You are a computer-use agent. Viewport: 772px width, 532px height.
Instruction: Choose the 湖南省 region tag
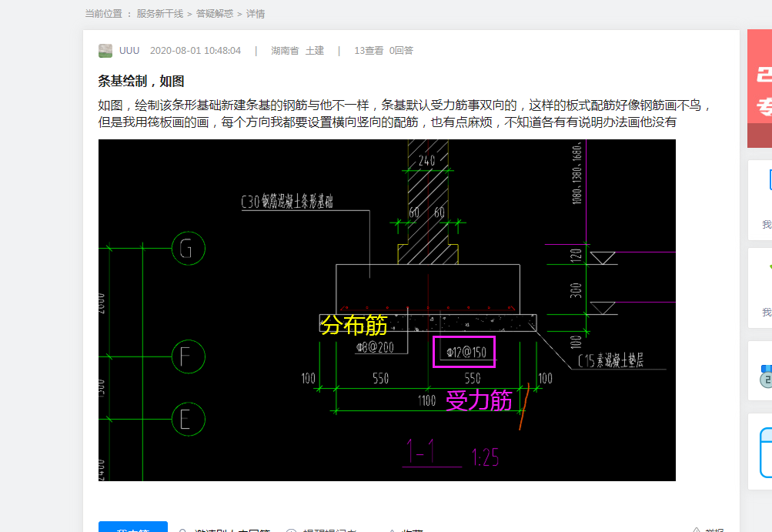click(285, 51)
